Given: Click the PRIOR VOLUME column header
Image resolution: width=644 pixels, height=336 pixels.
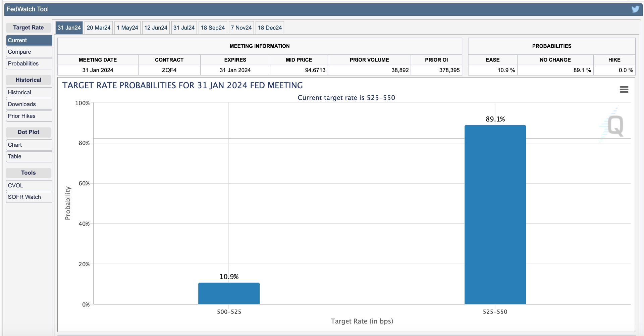Looking at the screenshot, I should pos(369,60).
